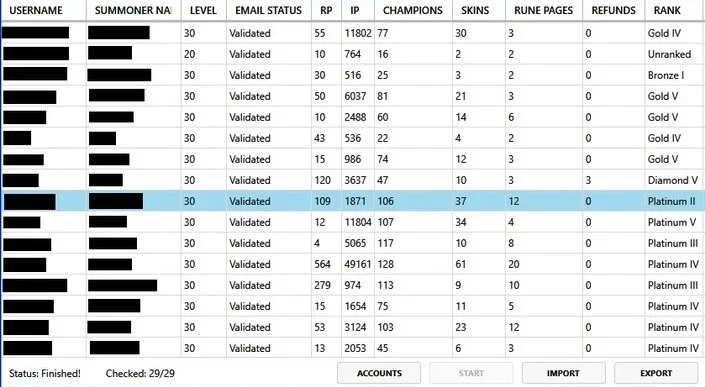Open the ACCOUNTS button
705x387 pixels.
(379, 373)
